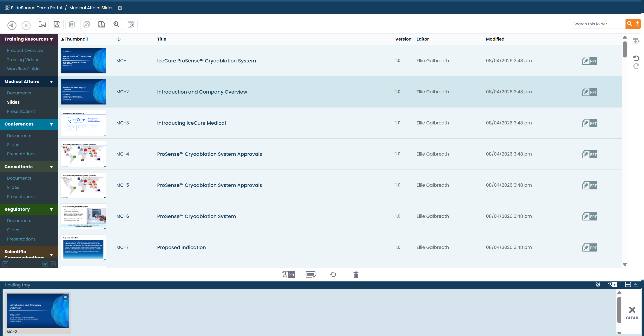Sort by the Version column header

pyautogui.click(x=403, y=39)
